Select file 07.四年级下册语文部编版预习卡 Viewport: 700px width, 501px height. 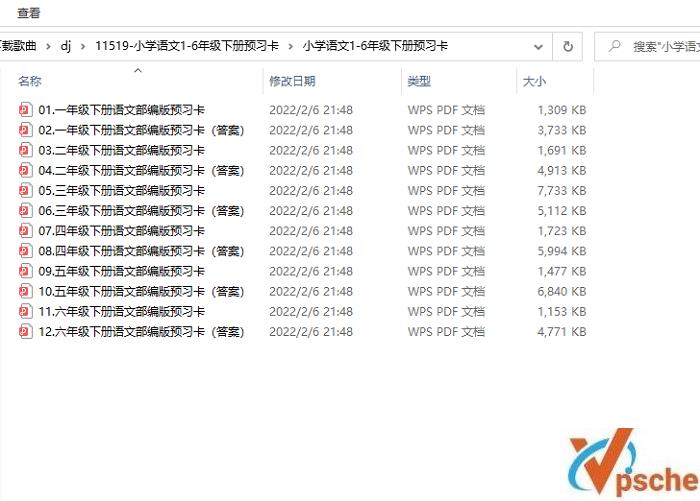tap(121, 231)
